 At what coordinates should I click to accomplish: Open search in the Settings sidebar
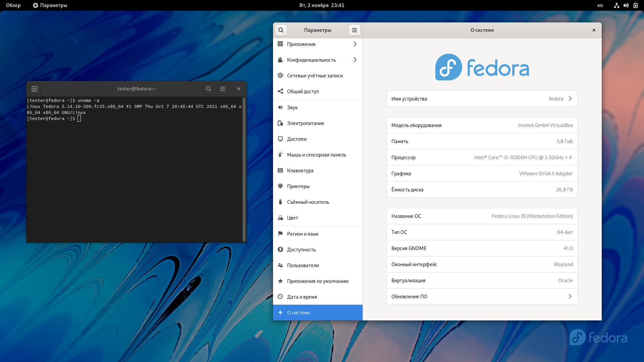click(x=281, y=30)
